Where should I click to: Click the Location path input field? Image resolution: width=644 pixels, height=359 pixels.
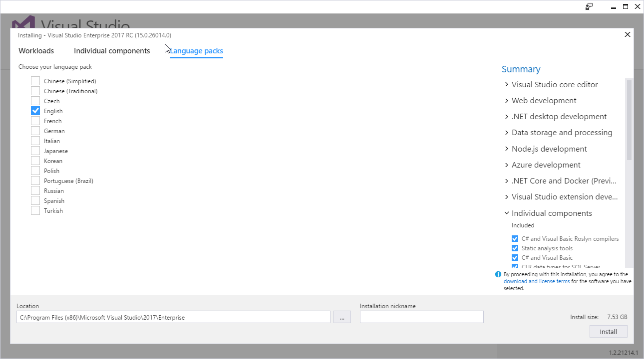coord(173,317)
